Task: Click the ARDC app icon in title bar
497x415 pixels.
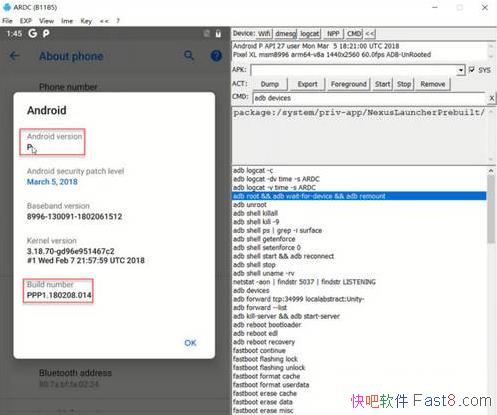Action: 7,7
